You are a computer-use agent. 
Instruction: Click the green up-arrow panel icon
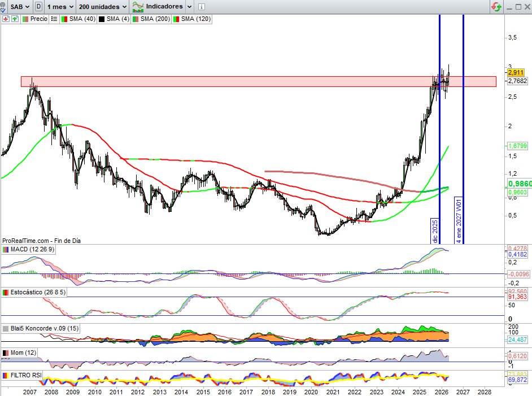click(15, 19)
